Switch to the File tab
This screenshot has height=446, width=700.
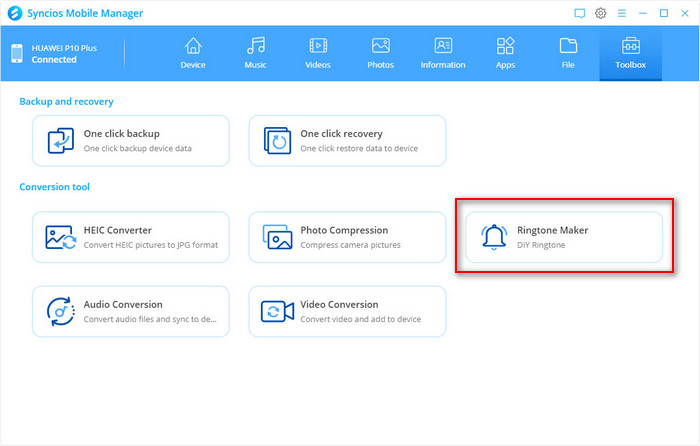(568, 54)
